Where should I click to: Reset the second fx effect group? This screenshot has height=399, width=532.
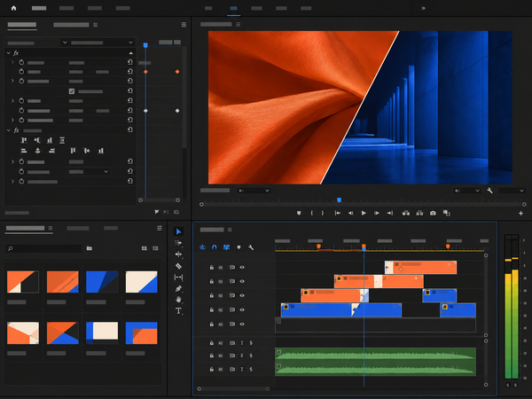coord(130,130)
